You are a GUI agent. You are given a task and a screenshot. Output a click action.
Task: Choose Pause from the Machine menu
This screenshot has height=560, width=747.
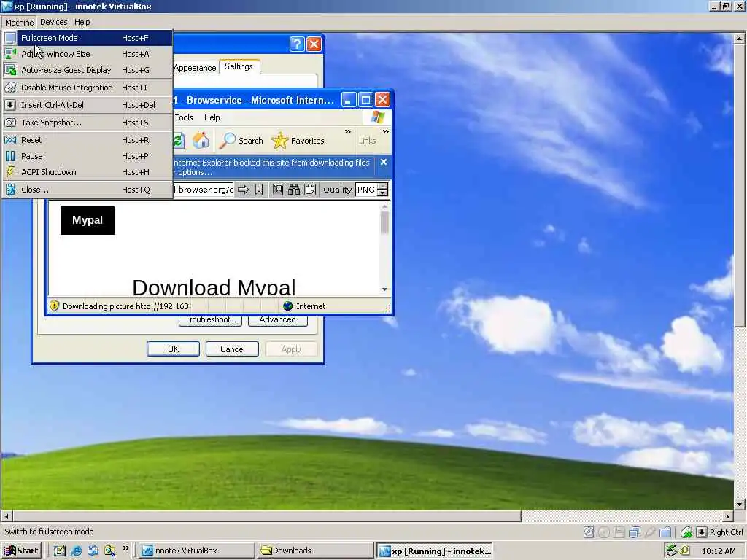click(87, 156)
